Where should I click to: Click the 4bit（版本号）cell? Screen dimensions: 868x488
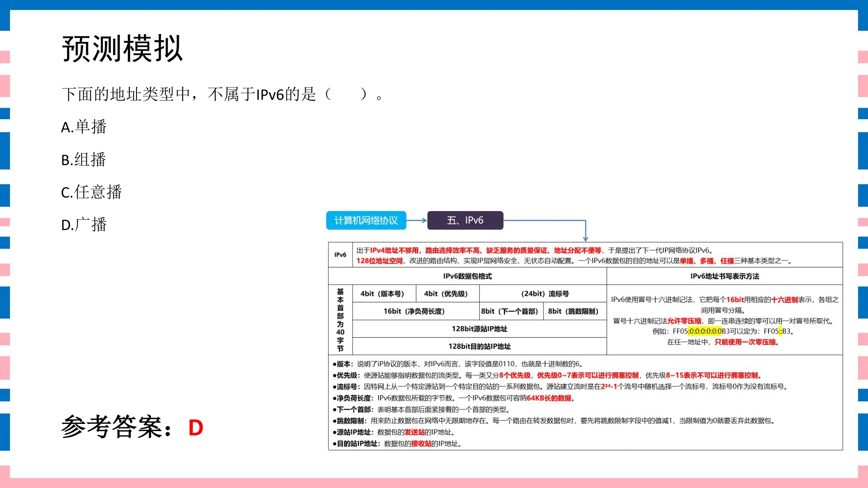[x=384, y=294]
